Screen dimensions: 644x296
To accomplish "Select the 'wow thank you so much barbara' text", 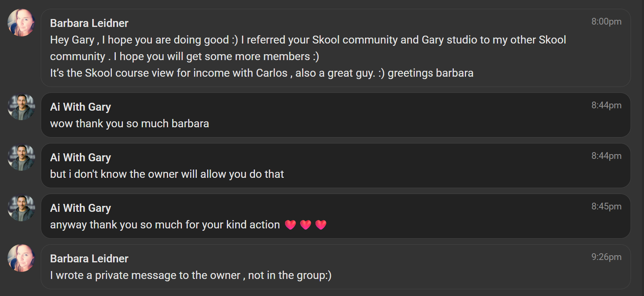I will pyautogui.click(x=129, y=123).
